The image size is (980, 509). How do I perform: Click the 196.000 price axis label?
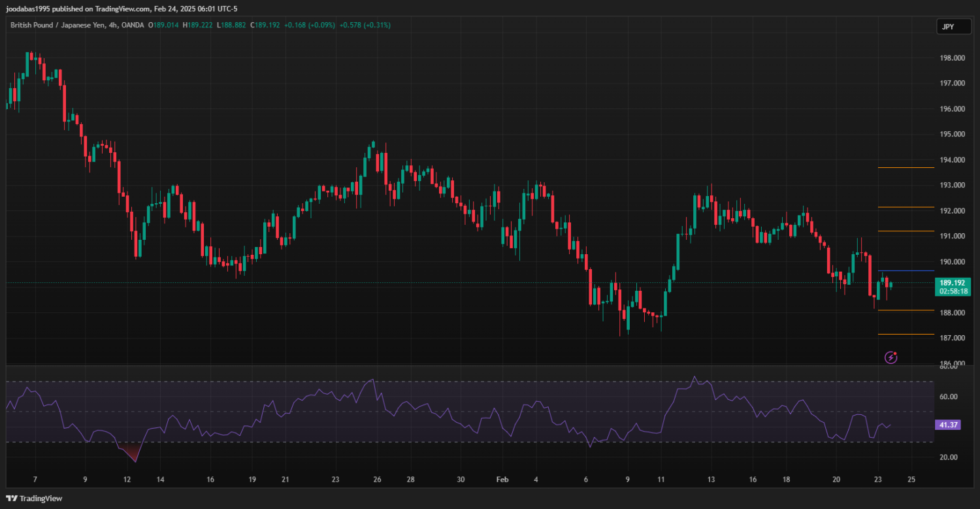[952, 109]
